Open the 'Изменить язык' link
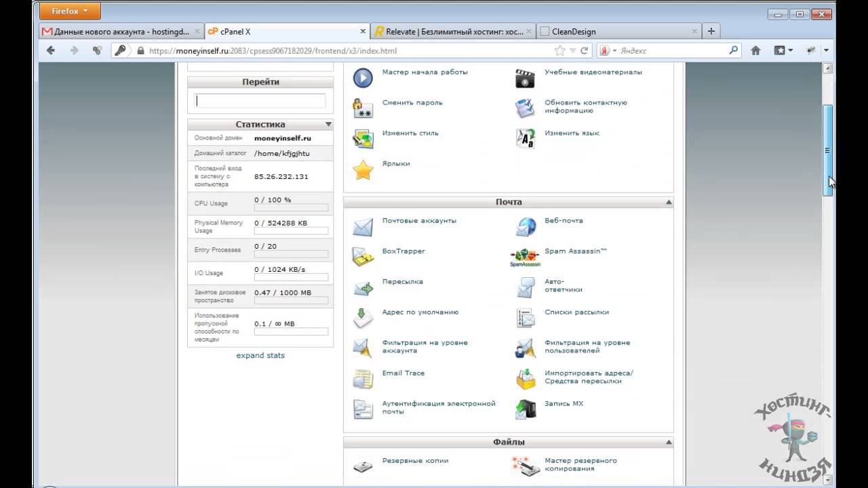The image size is (868, 488). click(572, 133)
